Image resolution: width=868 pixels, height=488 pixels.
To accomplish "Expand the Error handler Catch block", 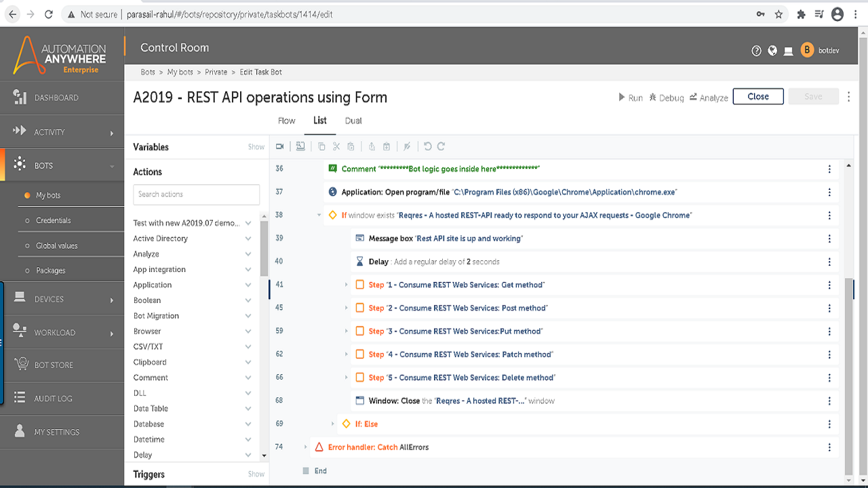I will (x=306, y=447).
